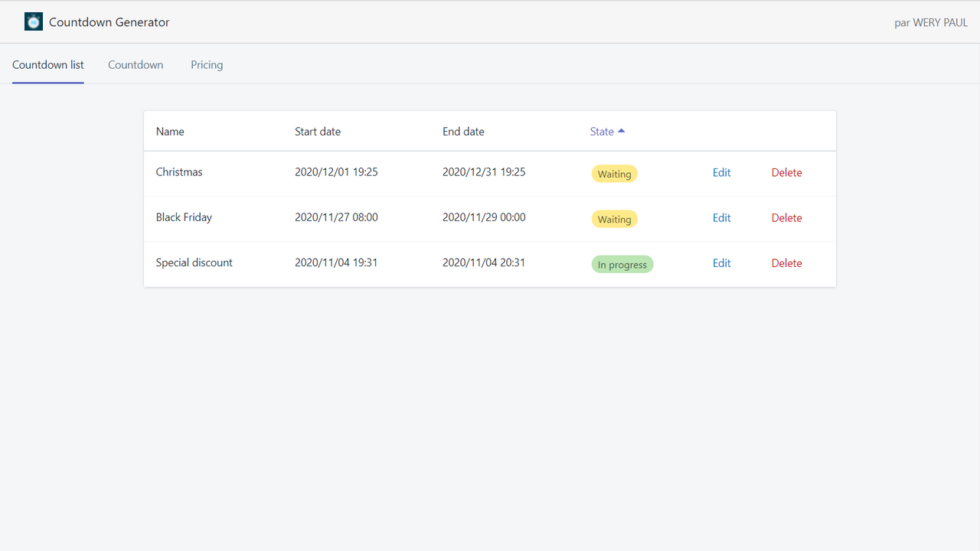Image resolution: width=980 pixels, height=551 pixels.
Task: Edit the Special discount countdown
Action: pos(722,263)
